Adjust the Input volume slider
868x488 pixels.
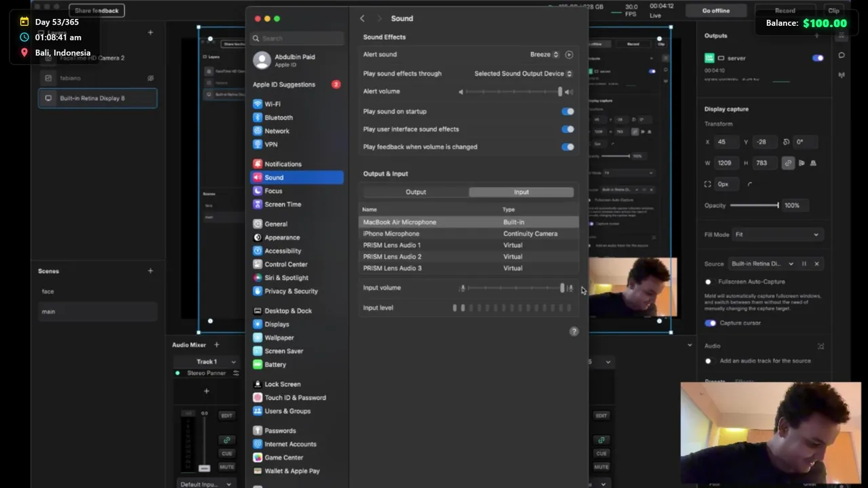pos(515,288)
